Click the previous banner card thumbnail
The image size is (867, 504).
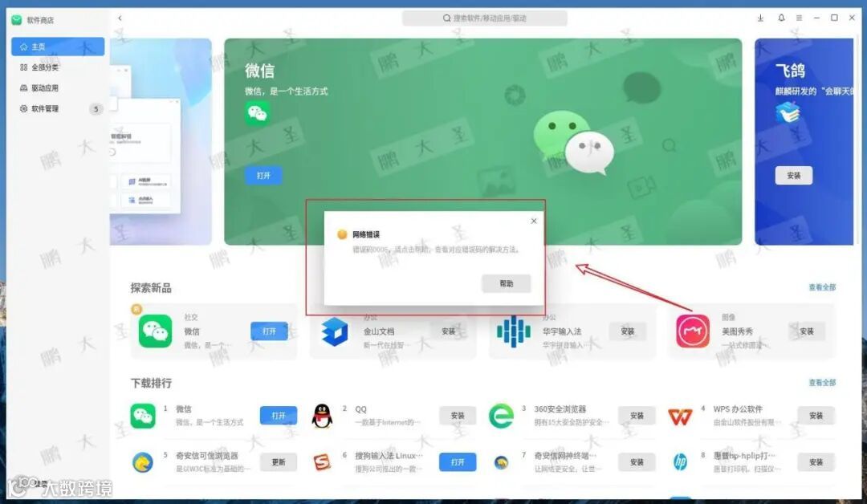(x=161, y=141)
